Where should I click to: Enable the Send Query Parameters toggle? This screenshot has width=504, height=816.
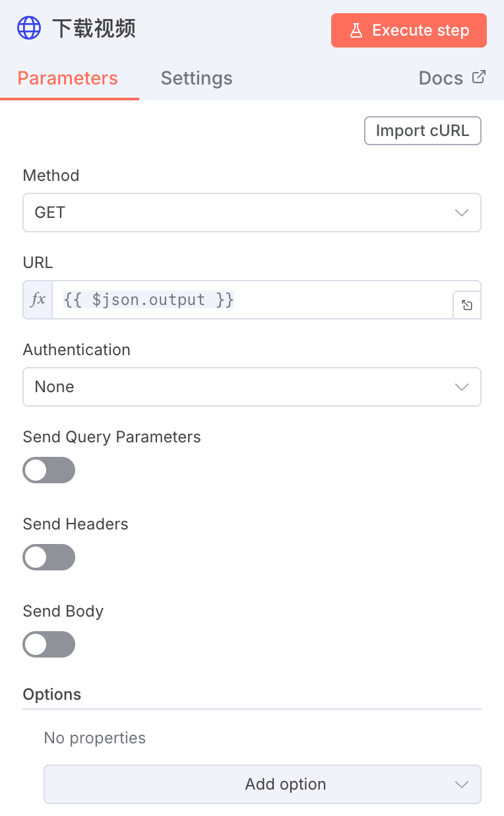pyautogui.click(x=49, y=470)
